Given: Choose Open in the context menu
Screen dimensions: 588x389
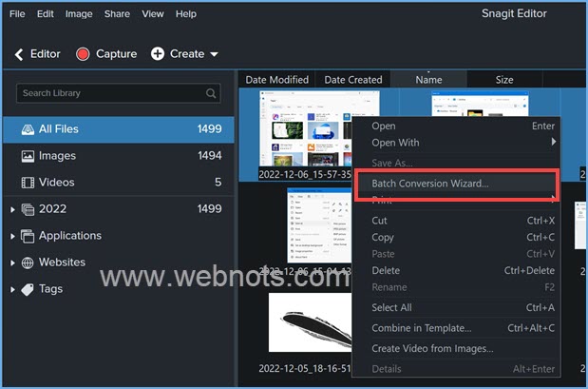Looking at the screenshot, I should click(x=456, y=126).
